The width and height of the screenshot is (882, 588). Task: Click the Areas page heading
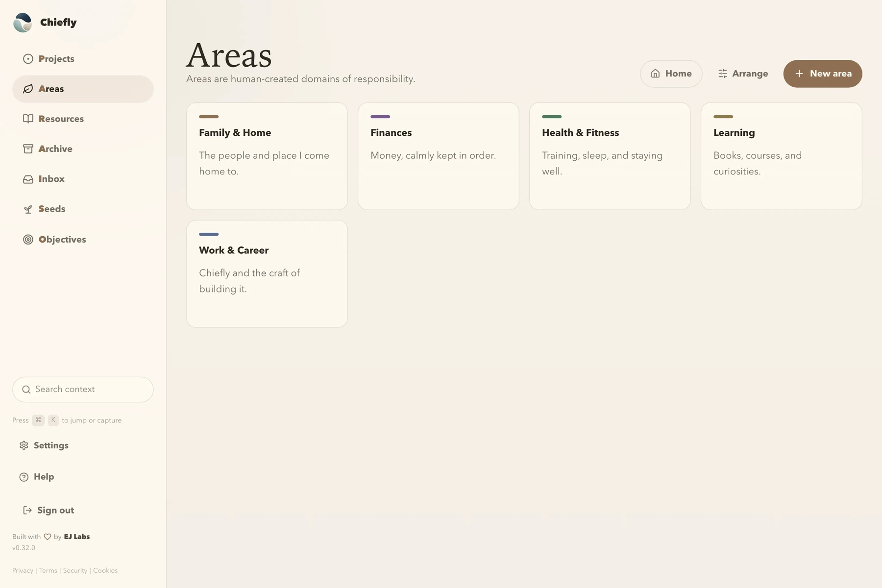pyautogui.click(x=229, y=55)
